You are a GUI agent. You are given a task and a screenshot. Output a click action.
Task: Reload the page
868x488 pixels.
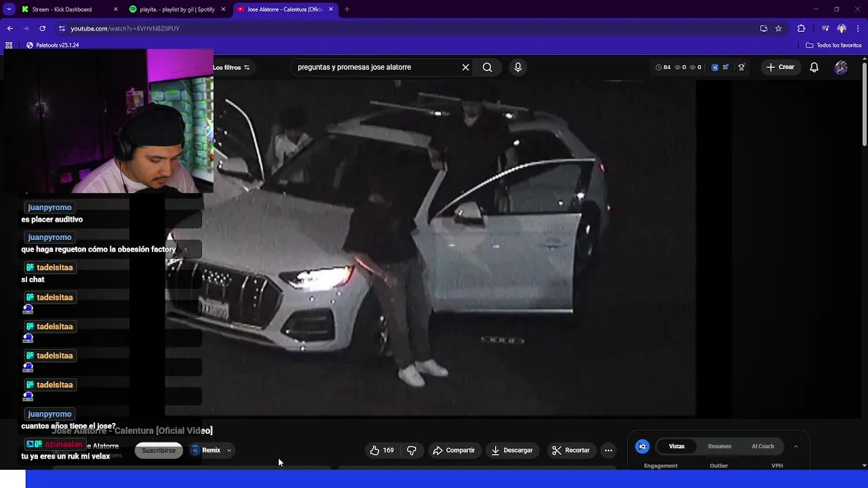pos(42,28)
